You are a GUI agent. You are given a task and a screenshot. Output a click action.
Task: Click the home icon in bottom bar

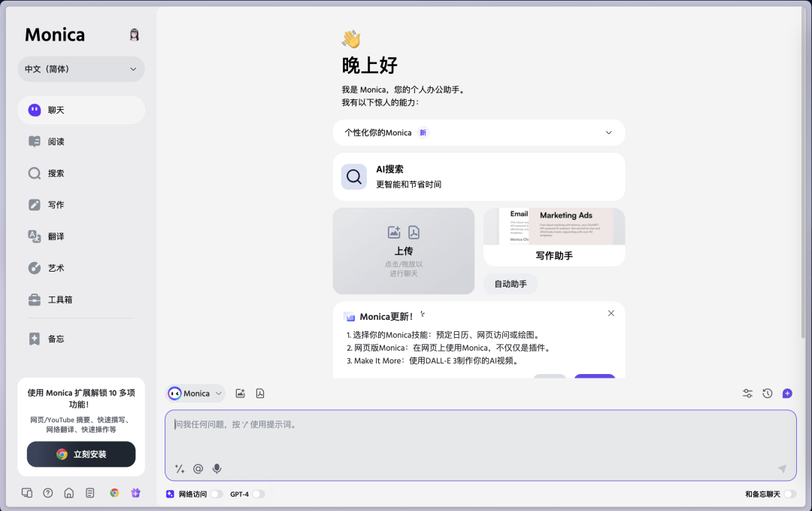(x=69, y=493)
